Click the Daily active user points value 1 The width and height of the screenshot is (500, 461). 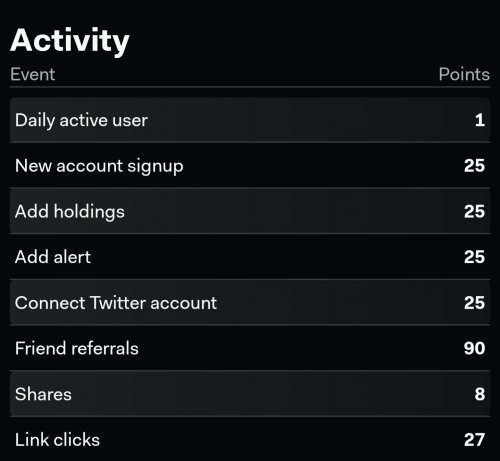[480, 120]
